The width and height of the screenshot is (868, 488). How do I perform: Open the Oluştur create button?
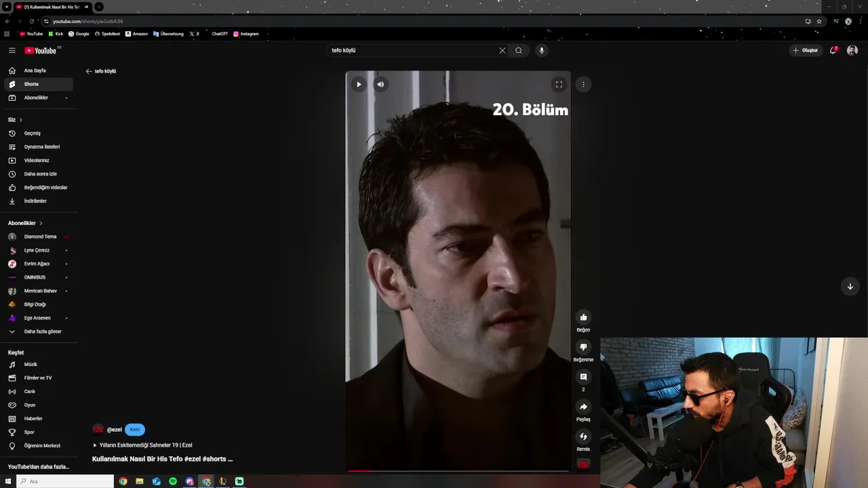click(x=806, y=50)
